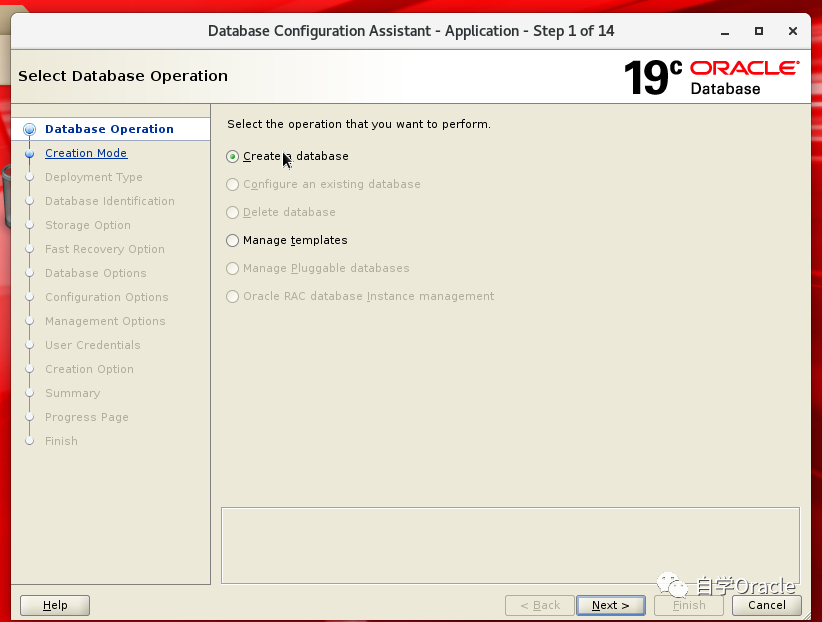Close the Database Configuration Assistant window
Screen dimensions: 822x622
point(793,31)
